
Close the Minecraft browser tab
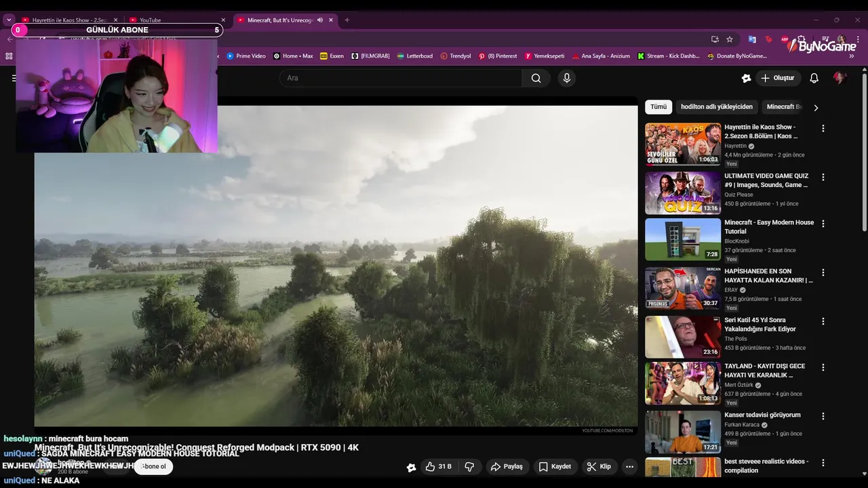pos(331,20)
